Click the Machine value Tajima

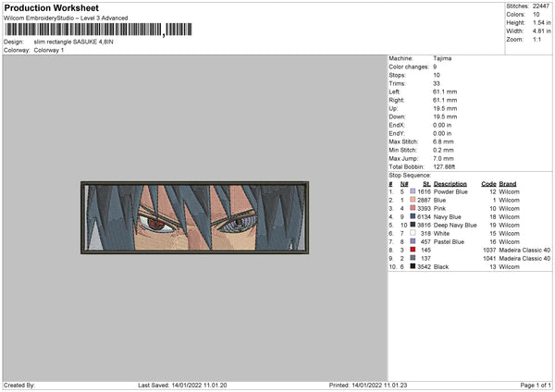[x=442, y=58]
